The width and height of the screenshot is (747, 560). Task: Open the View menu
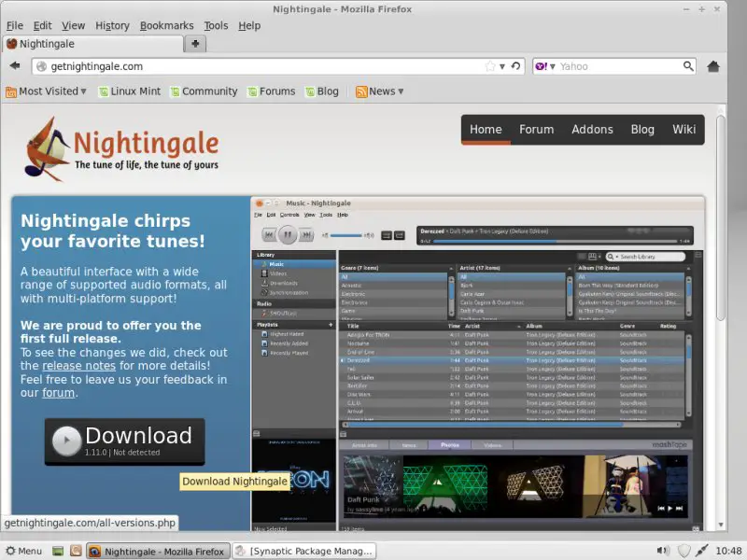[73, 26]
